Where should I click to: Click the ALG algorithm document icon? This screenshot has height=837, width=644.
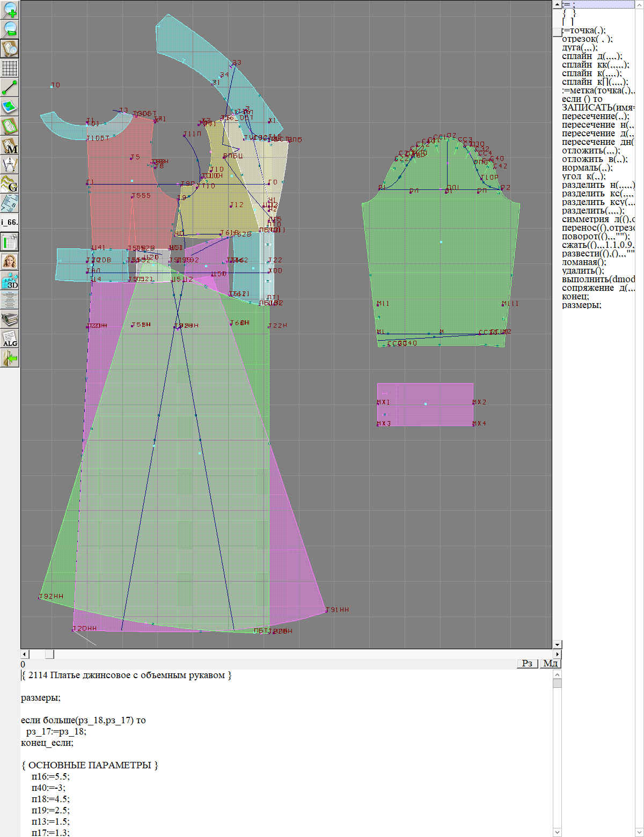[10, 339]
